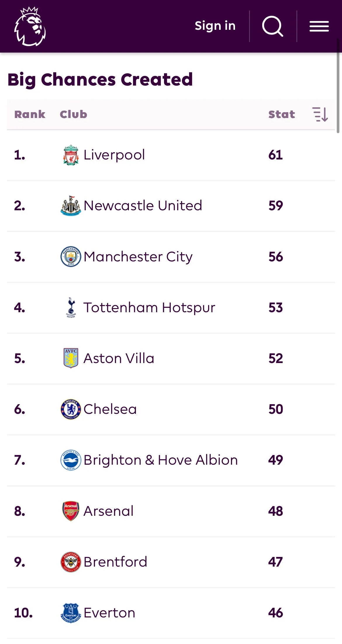Viewport: 342px width, 644px height.
Task: Click the Everton club crest
Action: (x=71, y=612)
